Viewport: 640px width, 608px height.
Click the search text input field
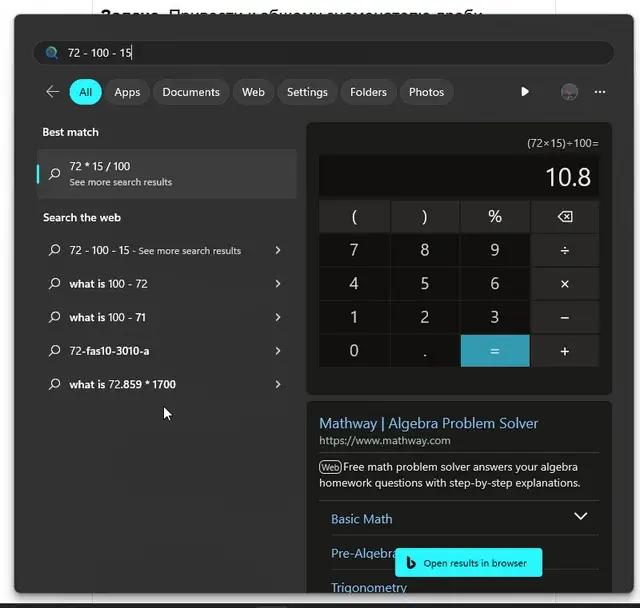click(x=330, y=53)
